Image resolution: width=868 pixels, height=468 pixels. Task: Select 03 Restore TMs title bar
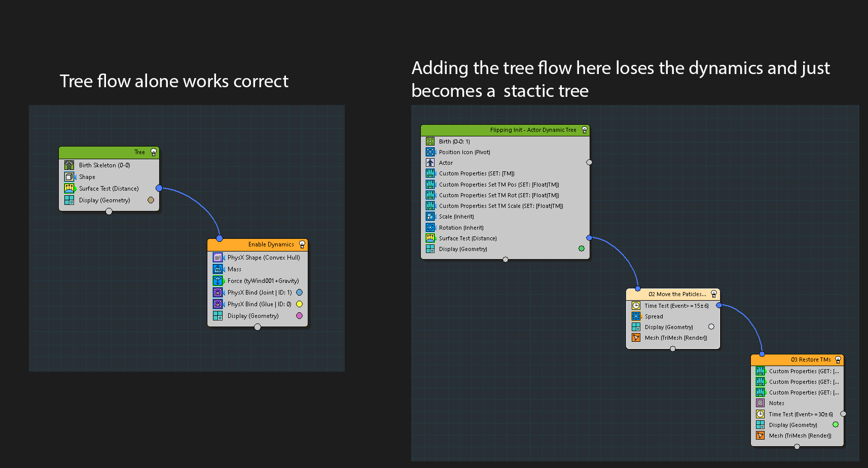click(797, 359)
